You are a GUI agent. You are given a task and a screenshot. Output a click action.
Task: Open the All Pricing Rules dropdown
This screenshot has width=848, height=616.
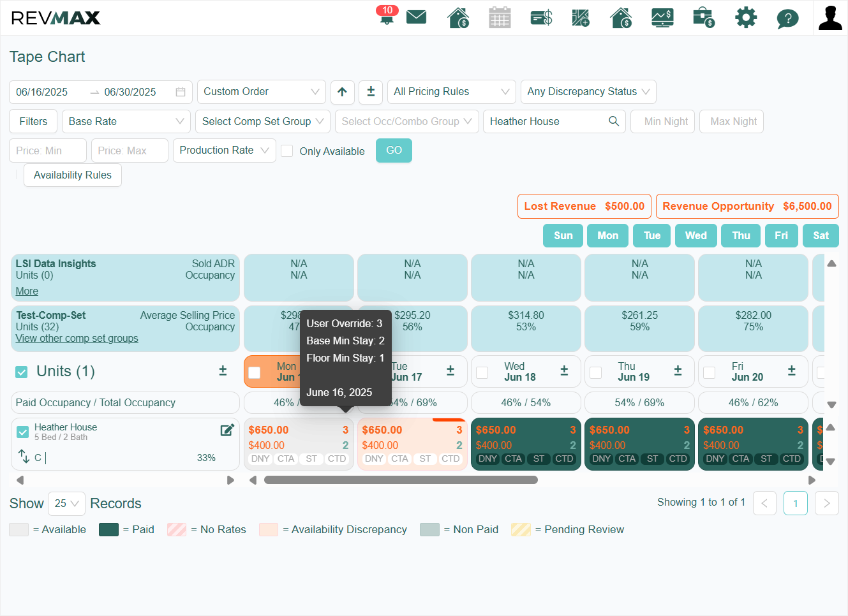pos(452,92)
